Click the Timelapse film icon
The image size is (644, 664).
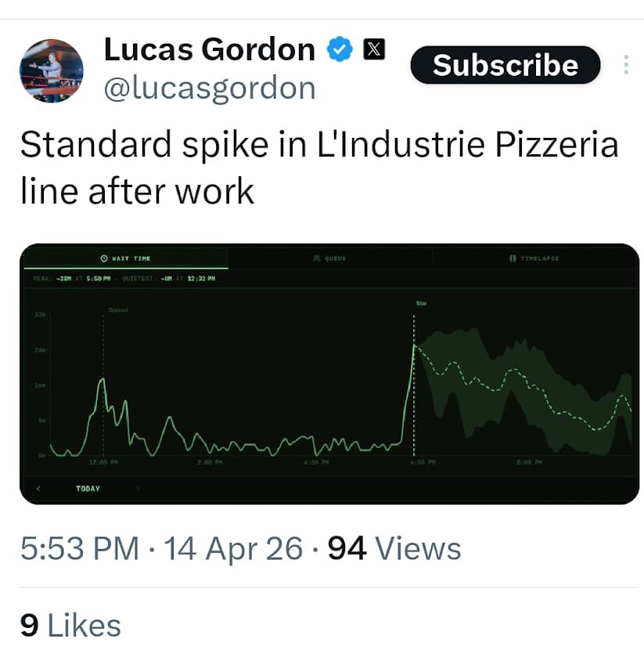point(513,258)
